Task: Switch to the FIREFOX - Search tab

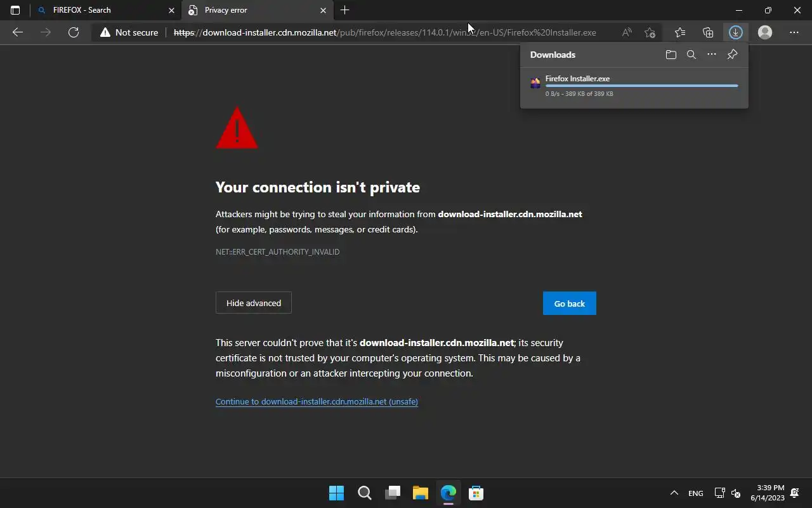Action: 105,10
